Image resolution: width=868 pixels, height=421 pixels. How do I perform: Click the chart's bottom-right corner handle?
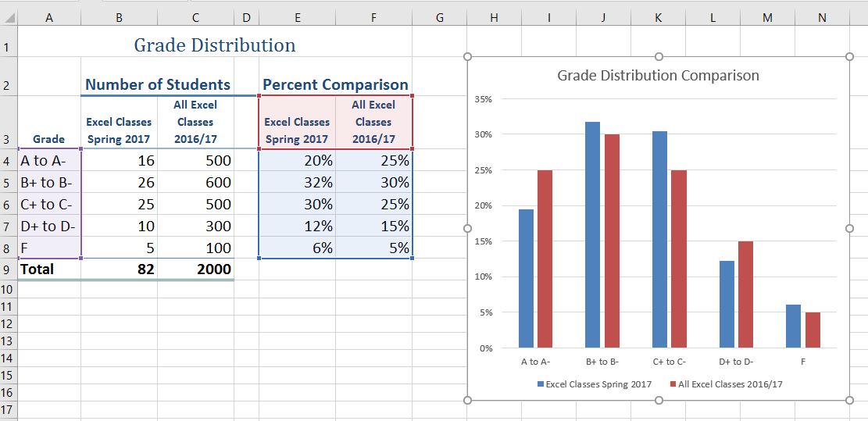pos(850,400)
